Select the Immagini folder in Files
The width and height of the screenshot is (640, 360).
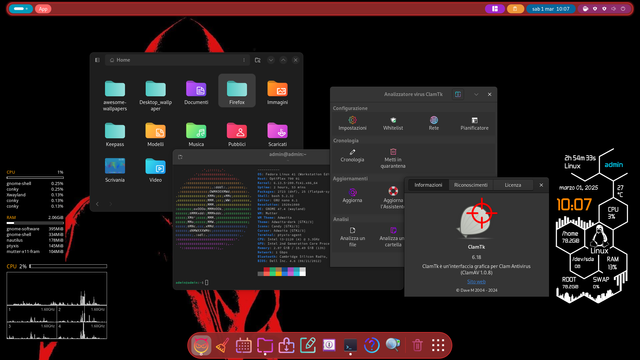point(278,93)
